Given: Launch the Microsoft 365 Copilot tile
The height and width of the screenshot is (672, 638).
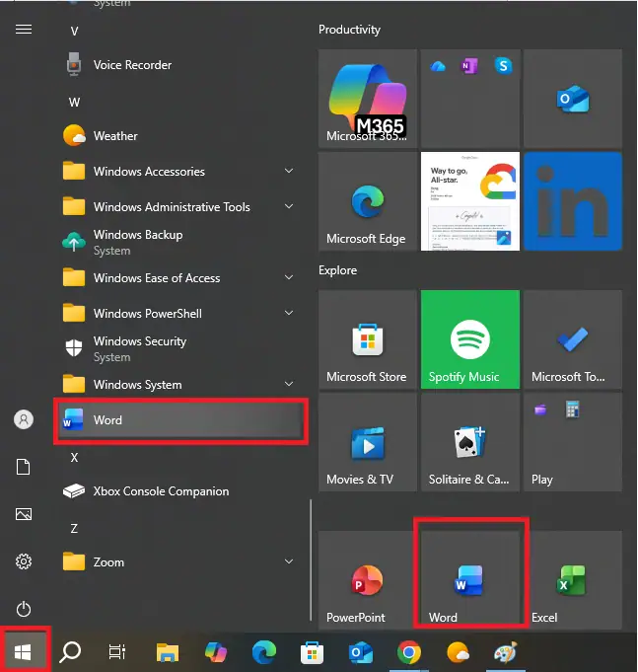Looking at the screenshot, I should [367, 98].
